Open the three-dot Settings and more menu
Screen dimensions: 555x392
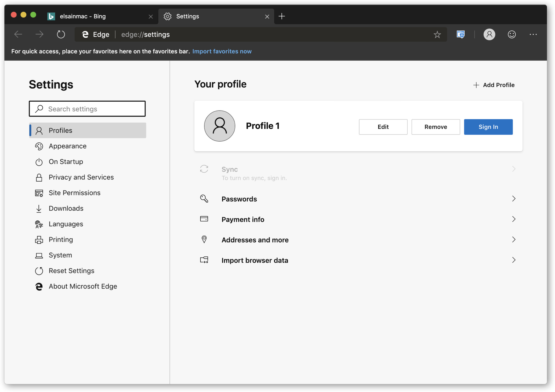533,34
